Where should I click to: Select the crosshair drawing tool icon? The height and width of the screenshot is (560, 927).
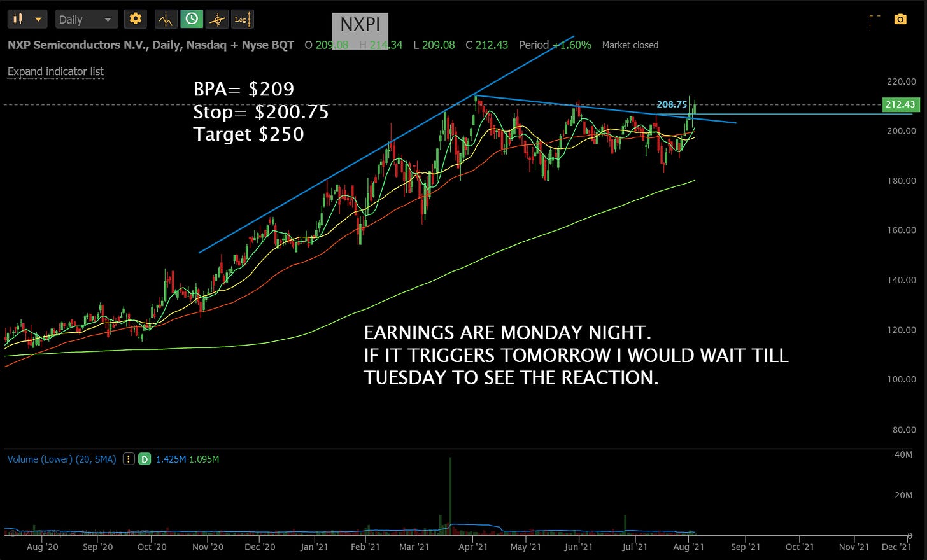(x=216, y=19)
